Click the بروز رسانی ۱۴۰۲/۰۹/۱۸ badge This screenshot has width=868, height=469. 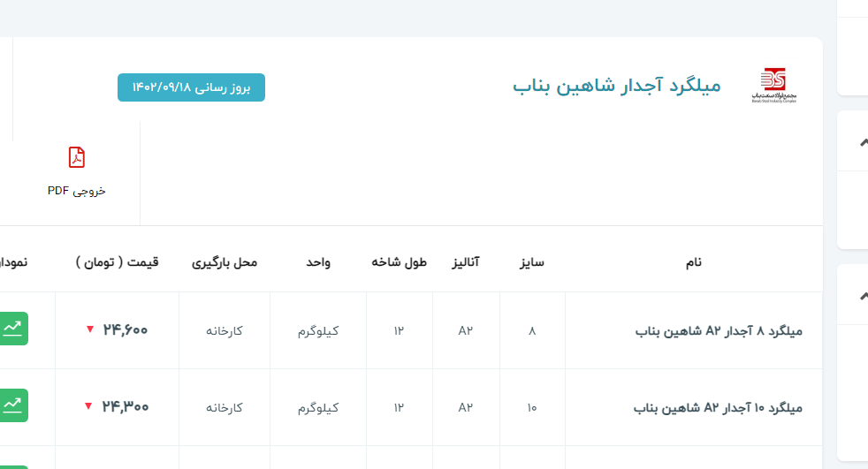tap(191, 87)
